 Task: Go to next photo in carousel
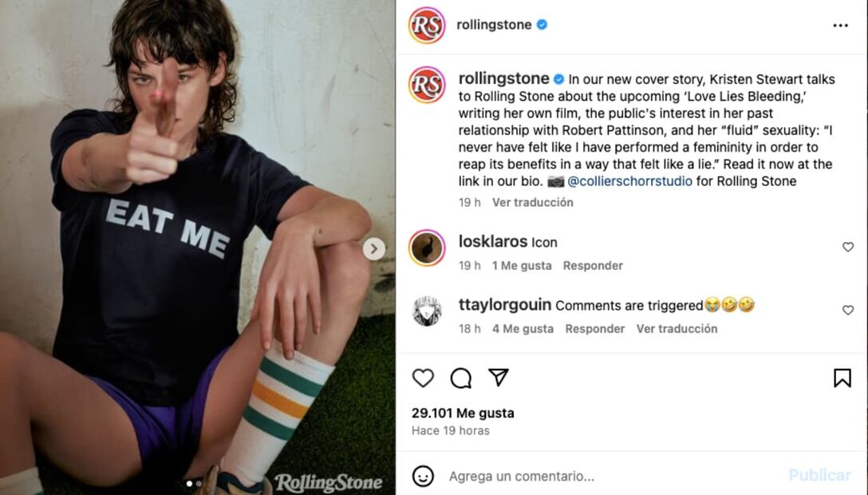tap(373, 249)
